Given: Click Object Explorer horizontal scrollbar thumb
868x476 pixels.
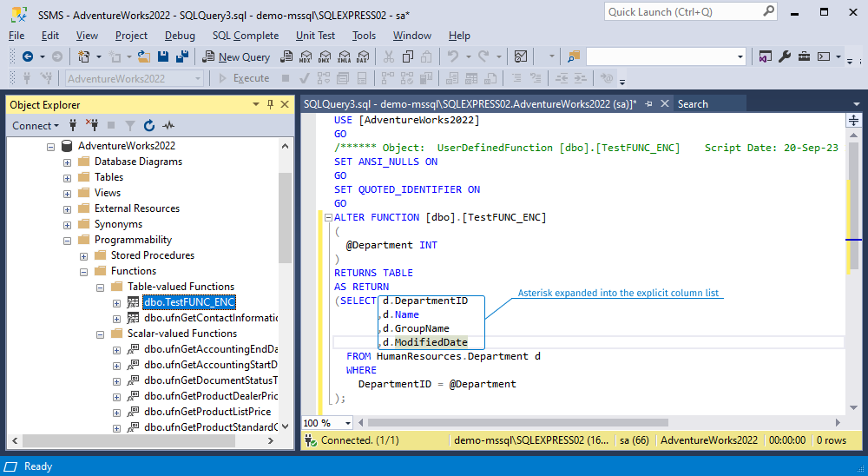Looking at the screenshot, I should click(128, 441).
